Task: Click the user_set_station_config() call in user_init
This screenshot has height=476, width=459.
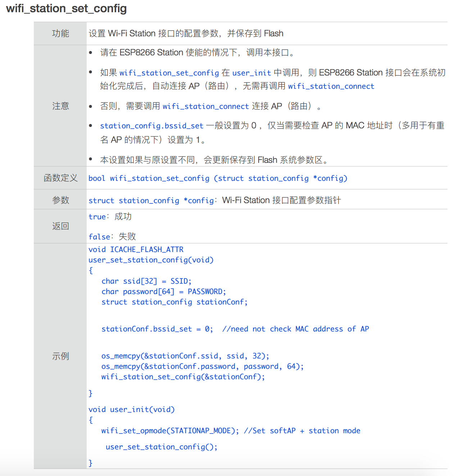Action: [162, 447]
